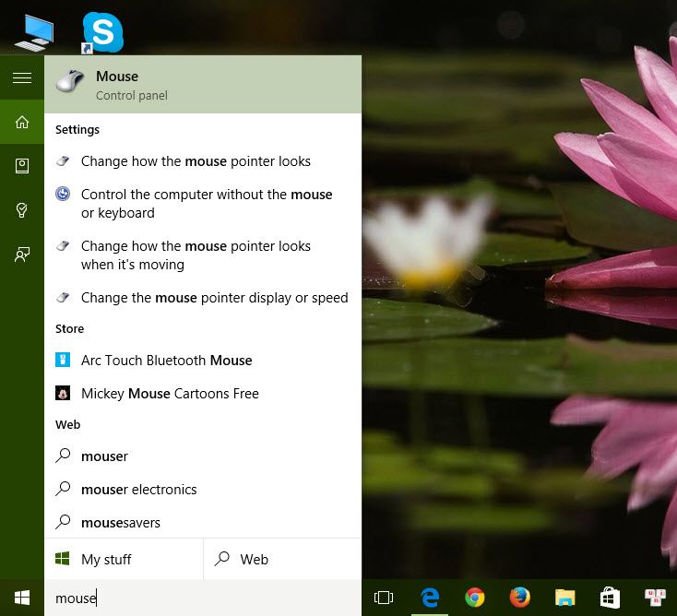Click the search box containing 'mouse'

click(x=203, y=598)
